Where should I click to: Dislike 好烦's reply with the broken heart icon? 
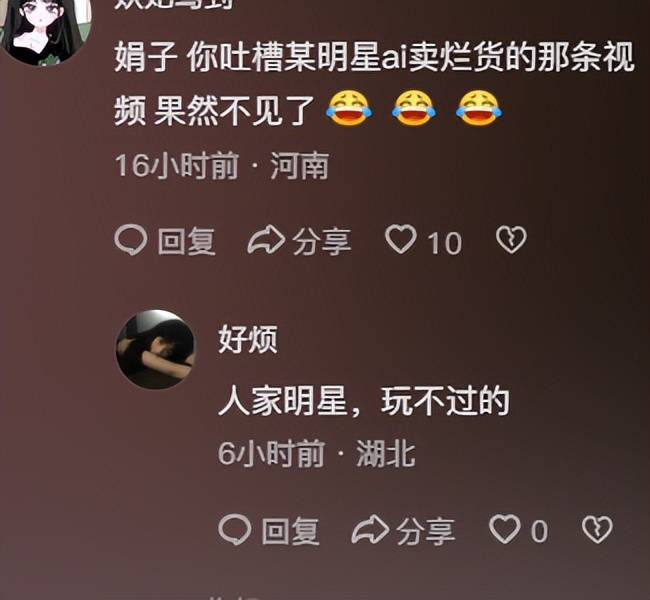tap(597, 530)
